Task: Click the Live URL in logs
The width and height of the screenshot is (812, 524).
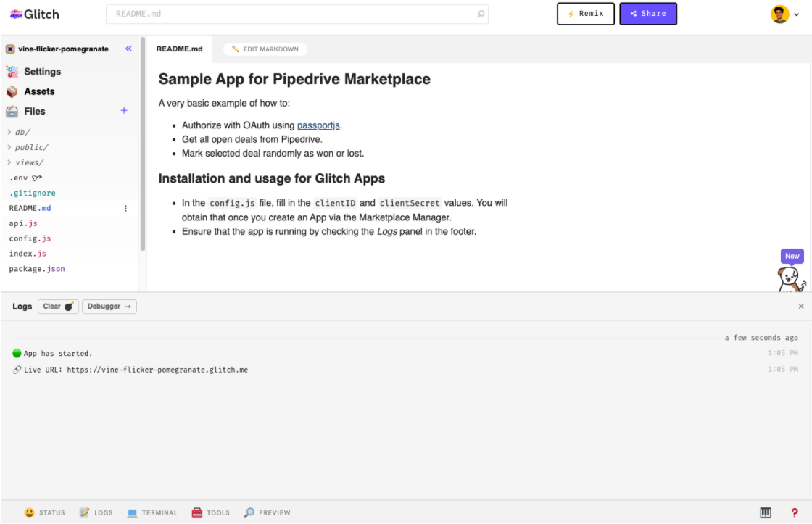Action: click(157, 370)
